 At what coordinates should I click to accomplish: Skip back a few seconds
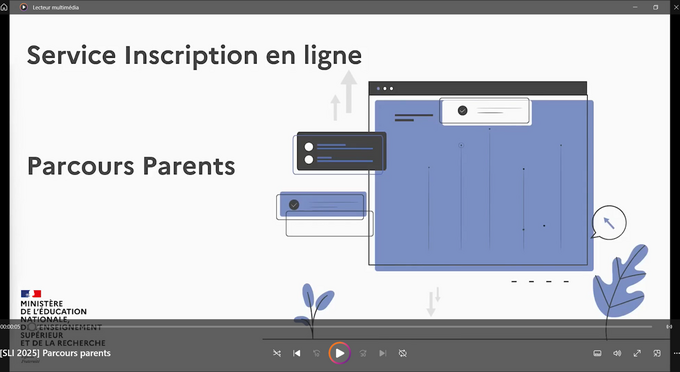(317, 353)
